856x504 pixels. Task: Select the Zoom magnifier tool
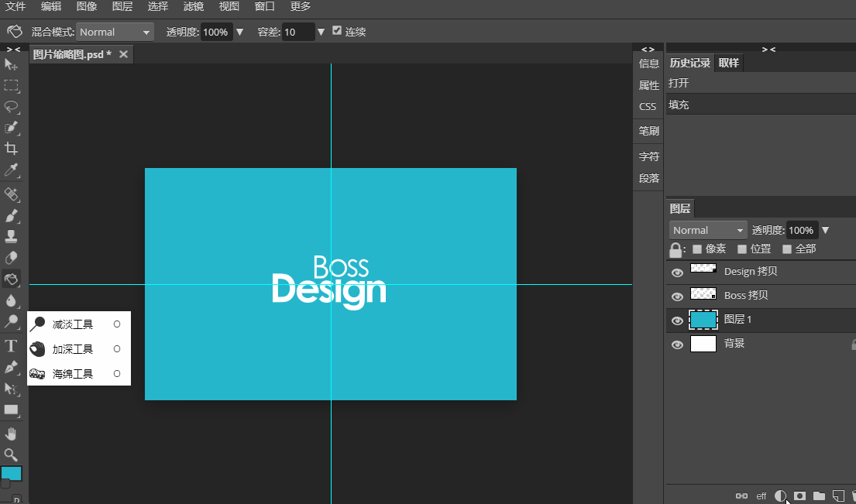12,454
